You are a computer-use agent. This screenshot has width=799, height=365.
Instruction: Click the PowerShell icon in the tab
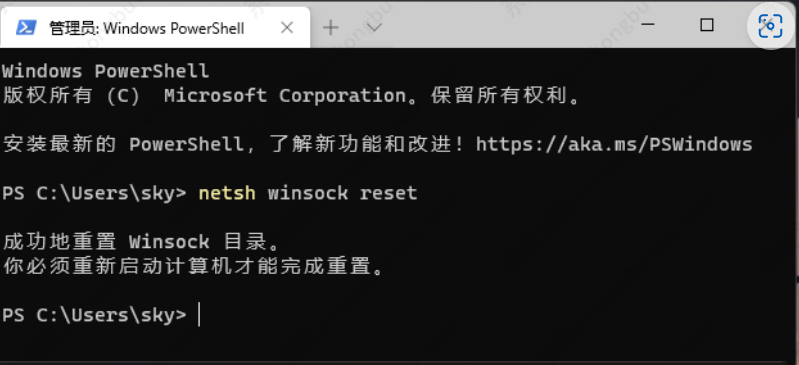(x=25, y=28)
